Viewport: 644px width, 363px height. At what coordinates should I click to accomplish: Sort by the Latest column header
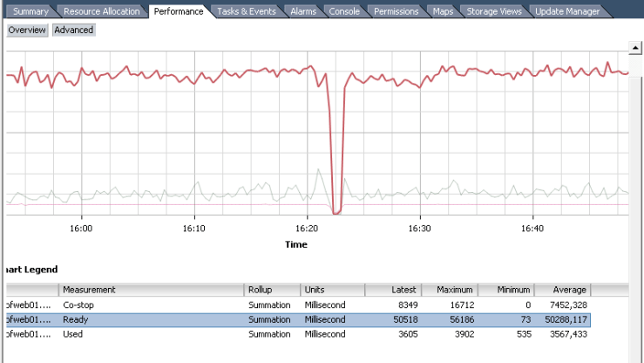tap(393, 290)
